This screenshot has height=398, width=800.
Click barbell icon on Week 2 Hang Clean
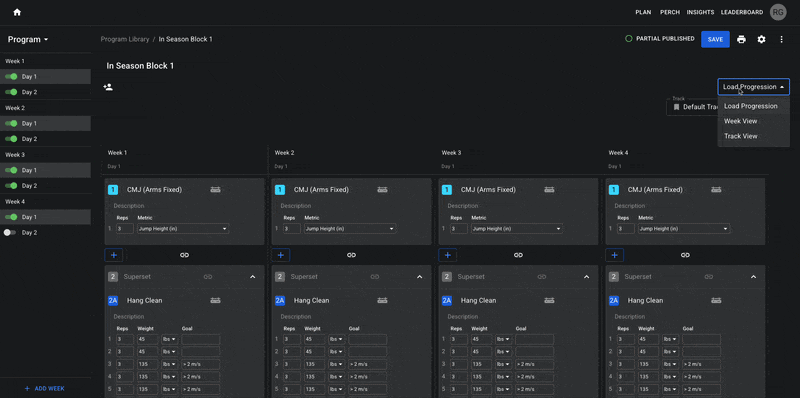[382, 301]
